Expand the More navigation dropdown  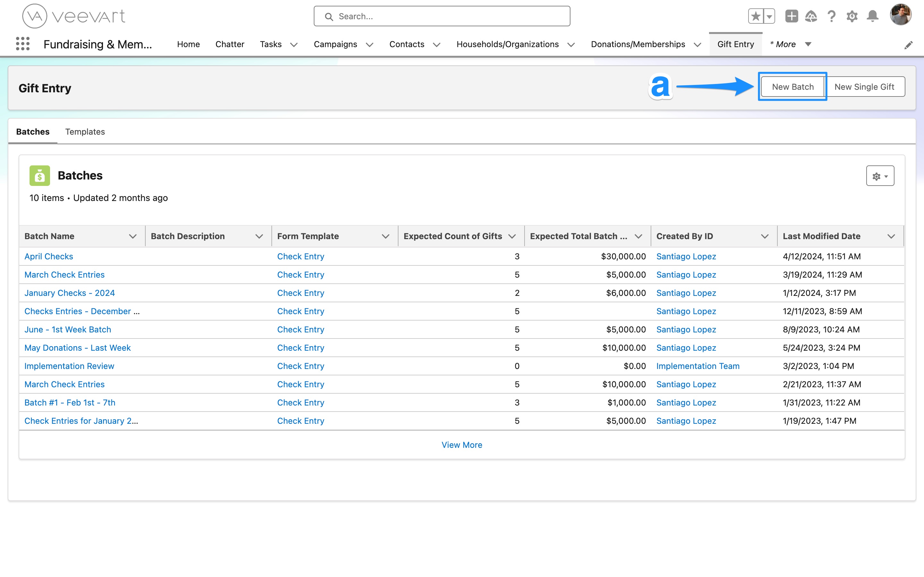[x=808, y=45]
